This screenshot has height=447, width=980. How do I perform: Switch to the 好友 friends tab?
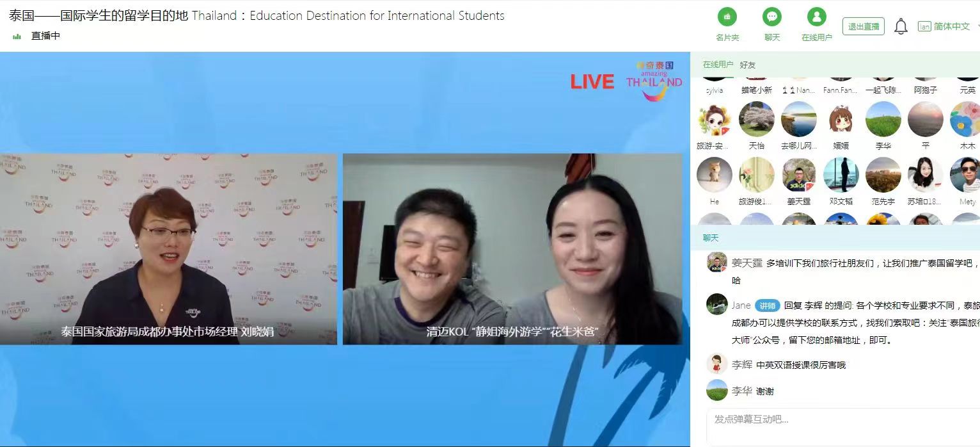tap(748, 65)
